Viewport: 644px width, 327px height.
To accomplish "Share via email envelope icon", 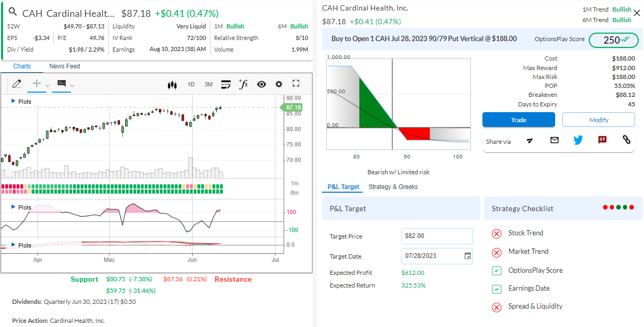I will click(x=555, y=140).
